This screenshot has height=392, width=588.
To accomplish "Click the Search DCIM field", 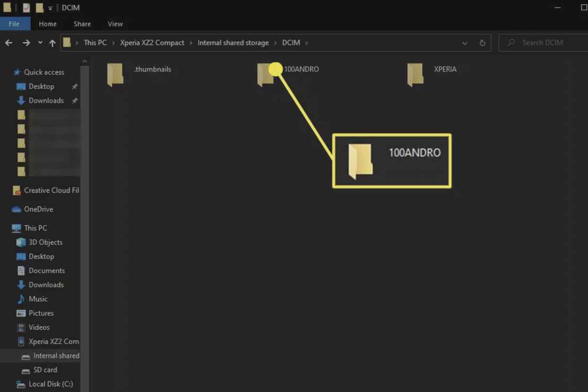I will pos(543,43).
